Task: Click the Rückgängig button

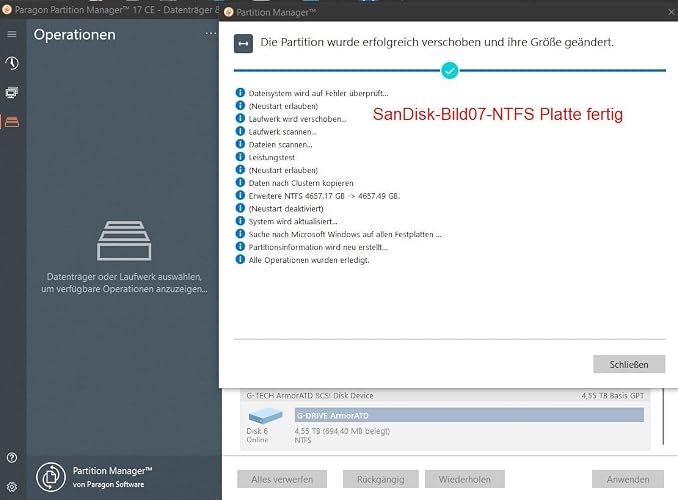Action: pos(381,479)
